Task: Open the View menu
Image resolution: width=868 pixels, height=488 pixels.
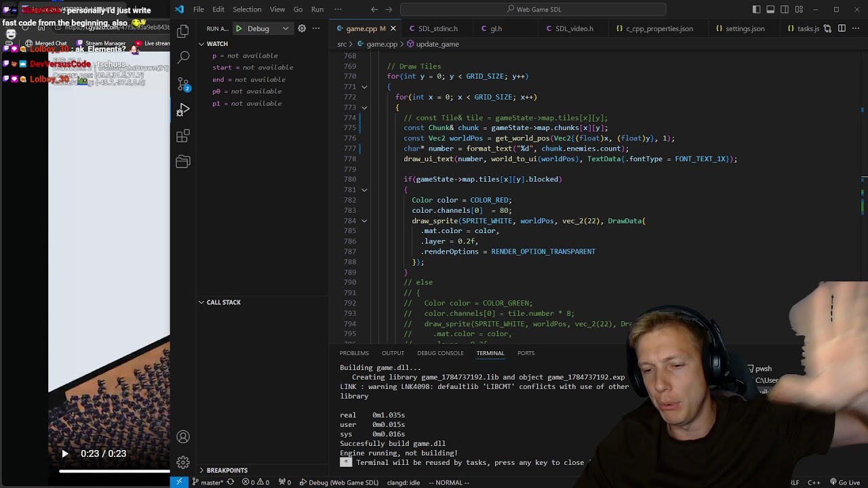Action: tap(277, 9)
